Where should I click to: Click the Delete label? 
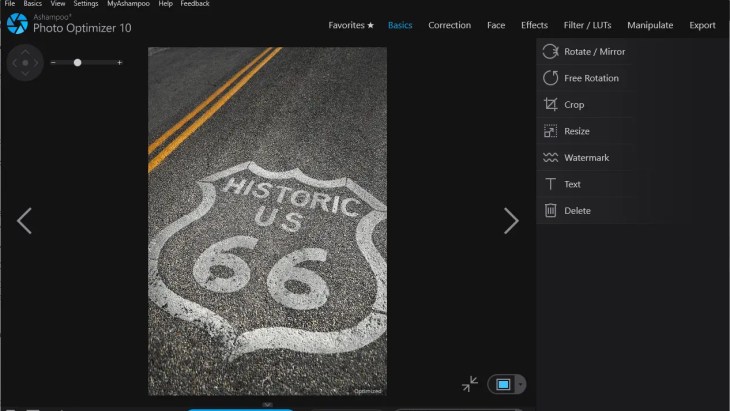click(577, 211)
